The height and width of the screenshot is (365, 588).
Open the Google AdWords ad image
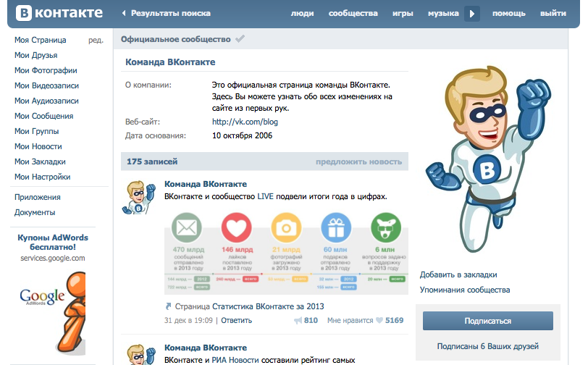click(53, 312)
